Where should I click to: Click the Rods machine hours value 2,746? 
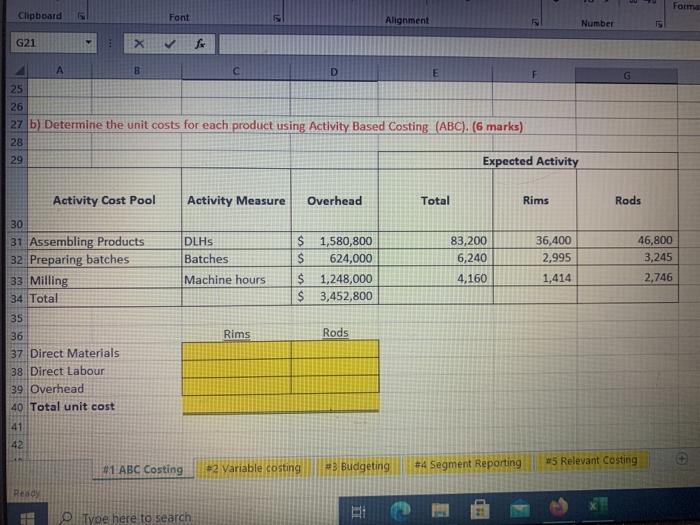point(627,277)
